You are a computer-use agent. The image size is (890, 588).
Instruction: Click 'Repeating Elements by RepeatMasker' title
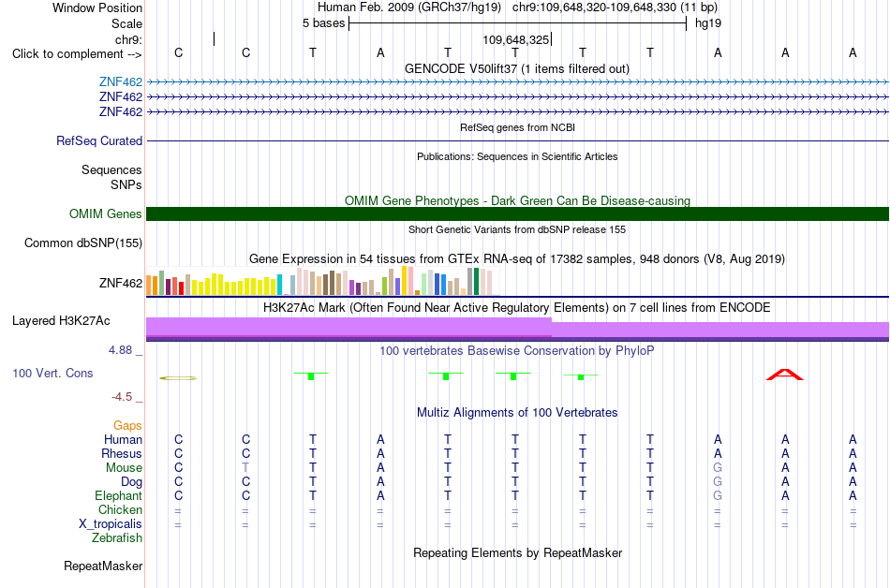pyautogui.click(x=517, y=552)
